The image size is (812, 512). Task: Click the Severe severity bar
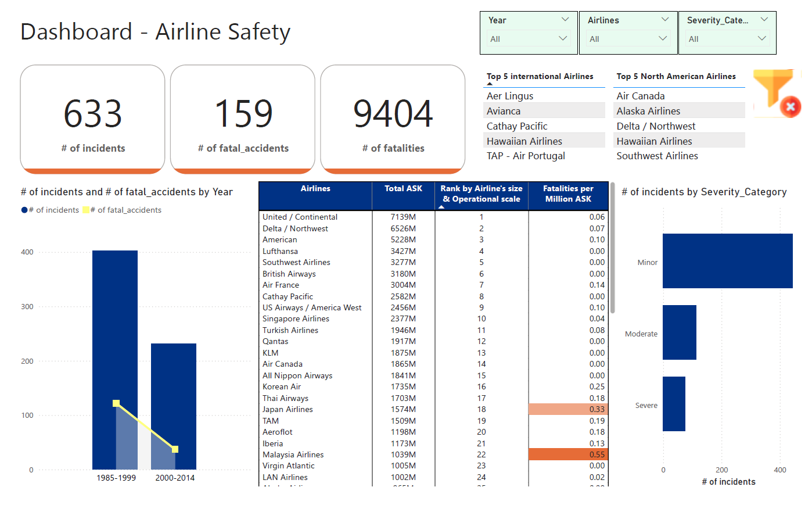pos(674,404)
